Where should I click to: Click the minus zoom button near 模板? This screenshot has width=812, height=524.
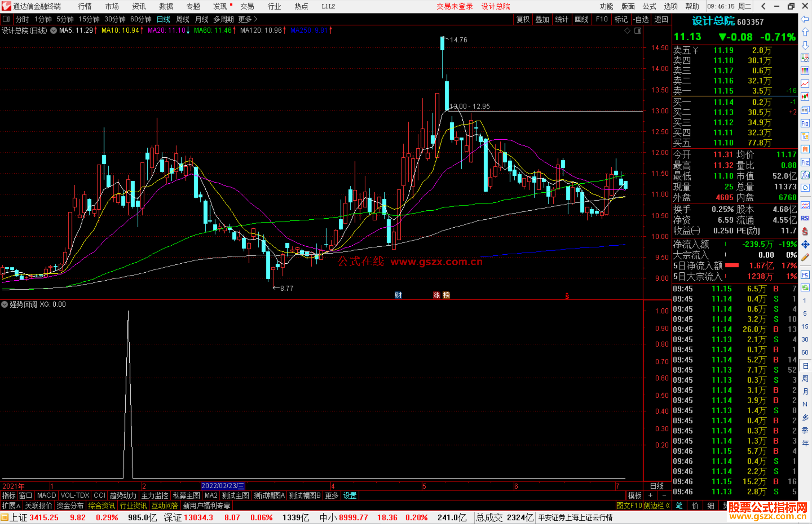pos(664,495)
